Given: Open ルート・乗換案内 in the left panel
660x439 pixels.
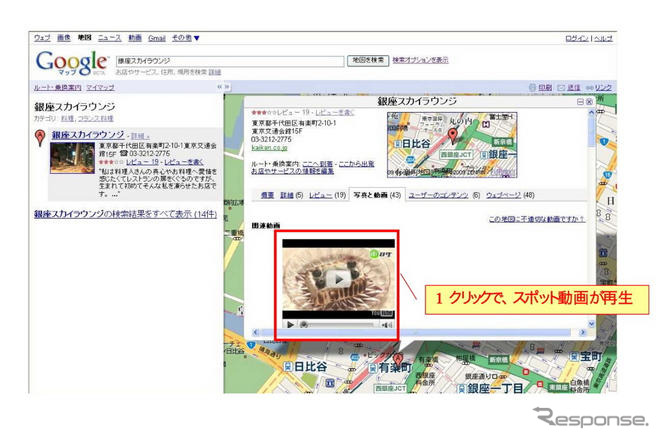Looking at the screenshot, I should tap(57, 88).
